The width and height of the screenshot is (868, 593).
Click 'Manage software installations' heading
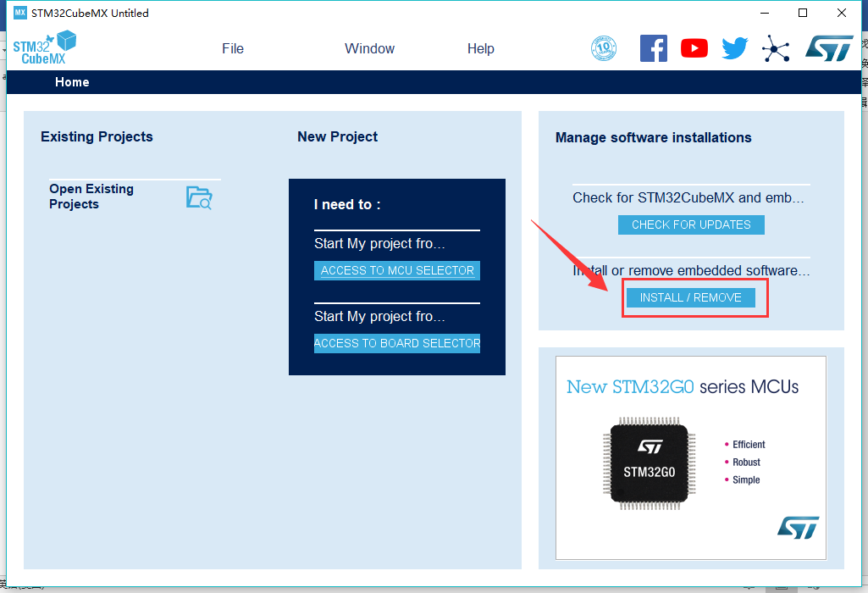(x=653, y=137)
